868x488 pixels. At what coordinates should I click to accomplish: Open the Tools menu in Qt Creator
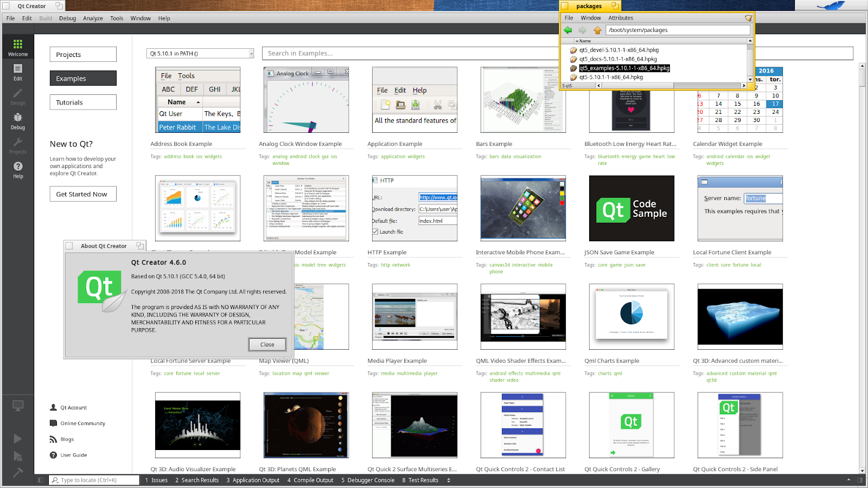pos(117,18)
